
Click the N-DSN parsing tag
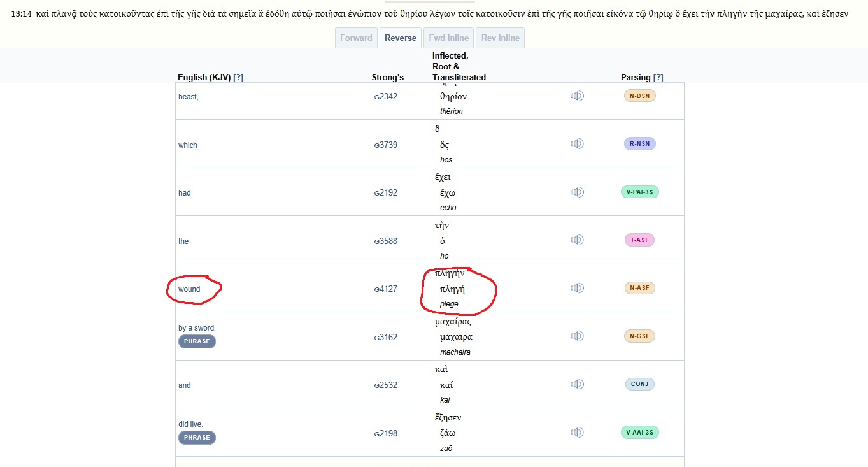pos(639,96)
